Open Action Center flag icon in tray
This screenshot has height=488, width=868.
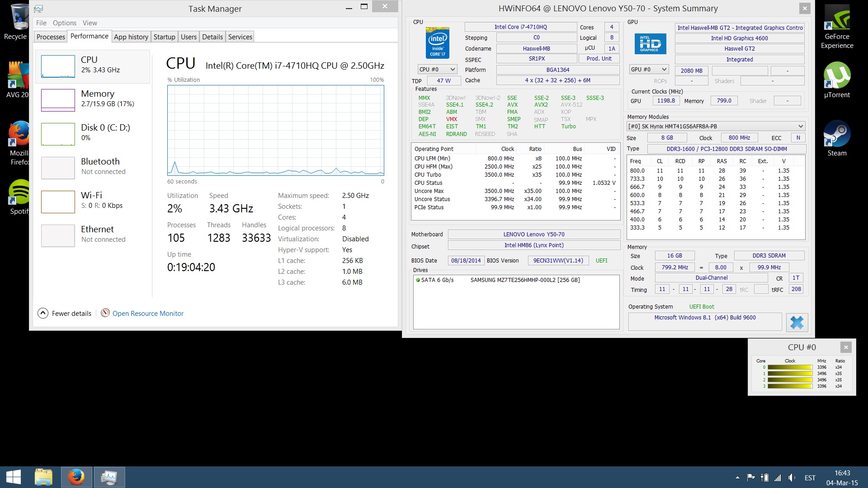pyautogui.click(x=751, y=478)
